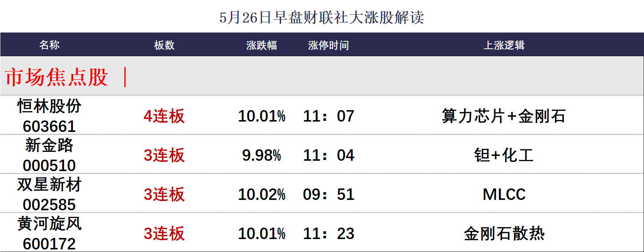Click stock code 002585
Viewport: 644px width, 252px height.
click(x=49, y=205)
